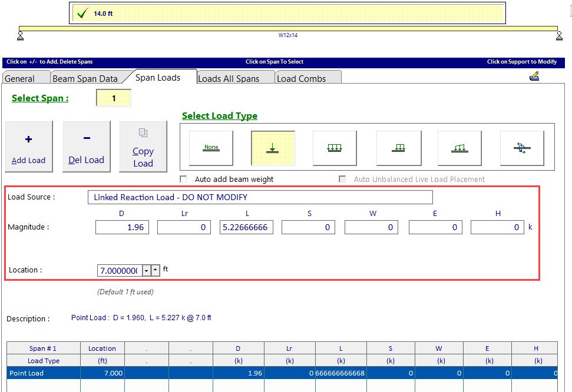Click the span number 1 field
The height and width of the screenshot is (392, 572).
(114, 98)
